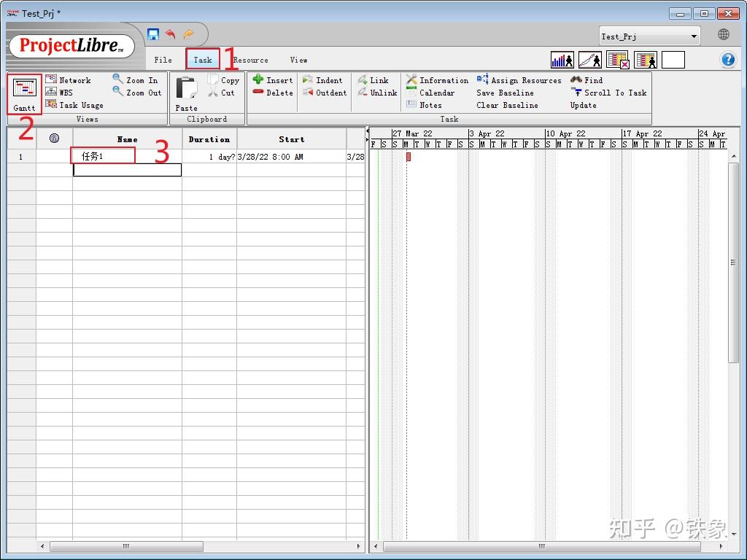Outdent the selected task

pyautogui.click(x=325, y=93)
